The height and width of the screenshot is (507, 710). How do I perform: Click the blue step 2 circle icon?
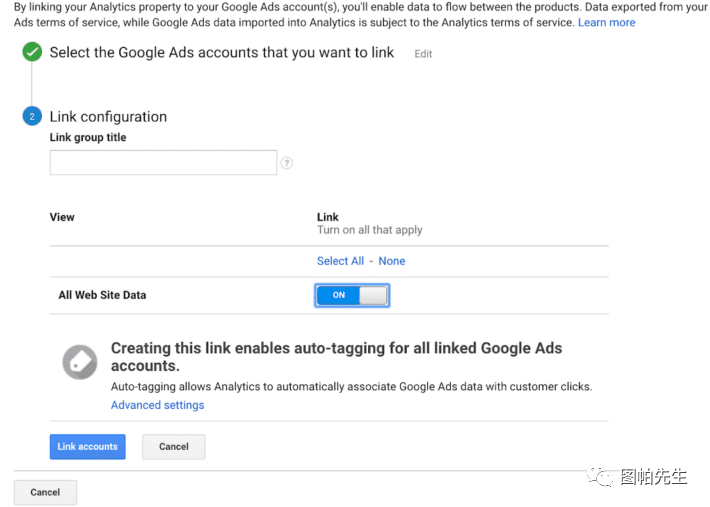(x=32, y=117)
